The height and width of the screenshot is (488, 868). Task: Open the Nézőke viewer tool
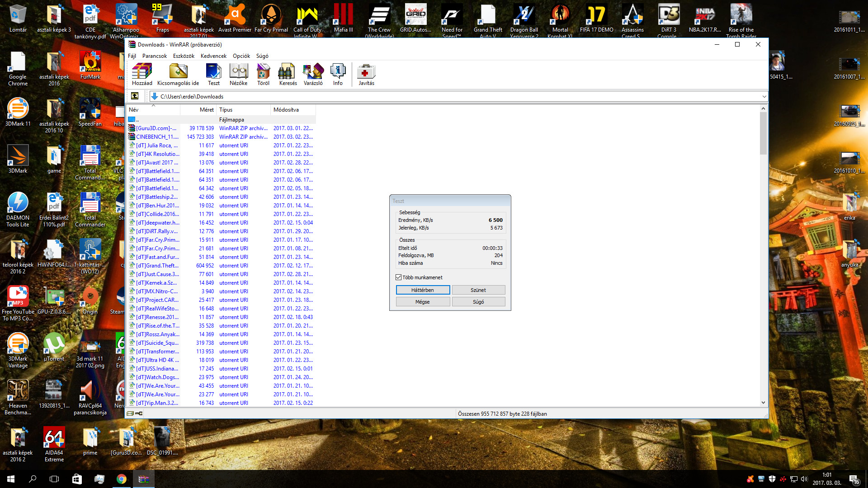point(238,75)
